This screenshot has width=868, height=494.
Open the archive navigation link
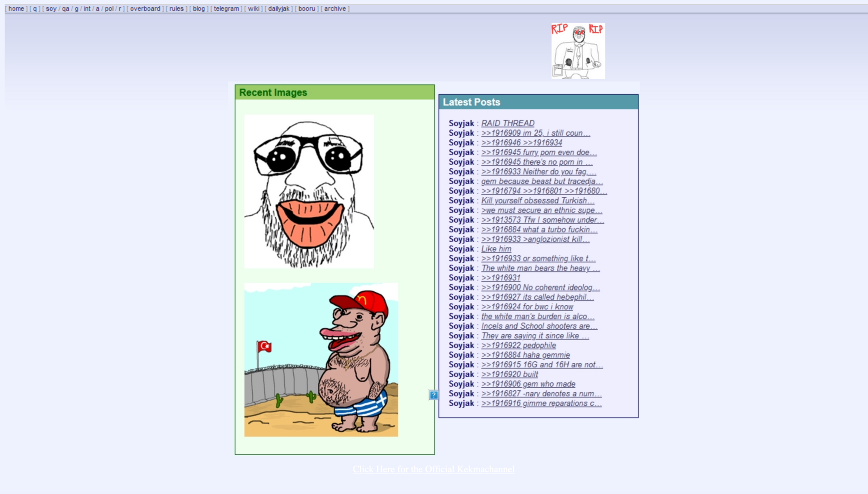point(335,9)
